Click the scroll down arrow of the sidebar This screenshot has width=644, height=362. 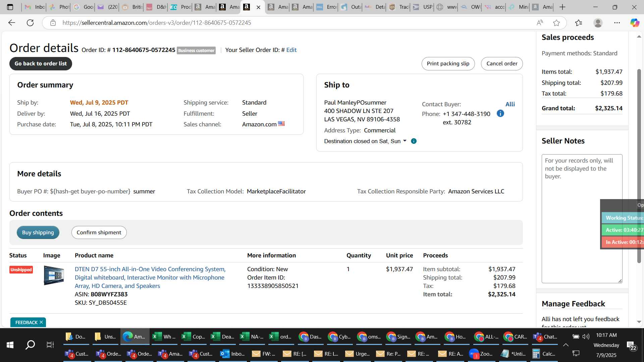point(639,322)
